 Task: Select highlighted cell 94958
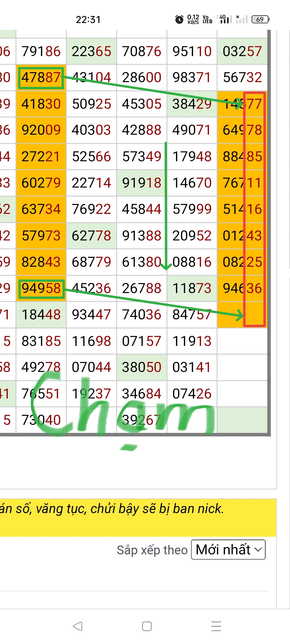42,289
